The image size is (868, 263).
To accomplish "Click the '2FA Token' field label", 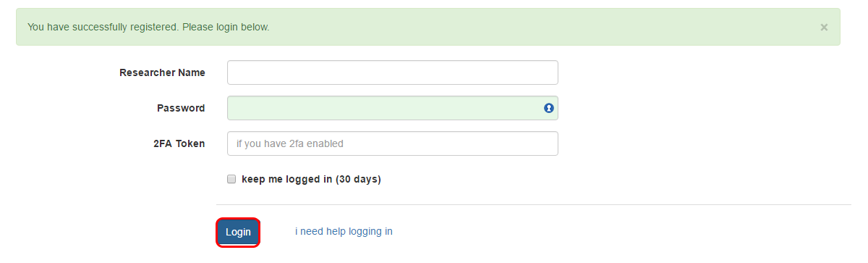I will point(174,143).
